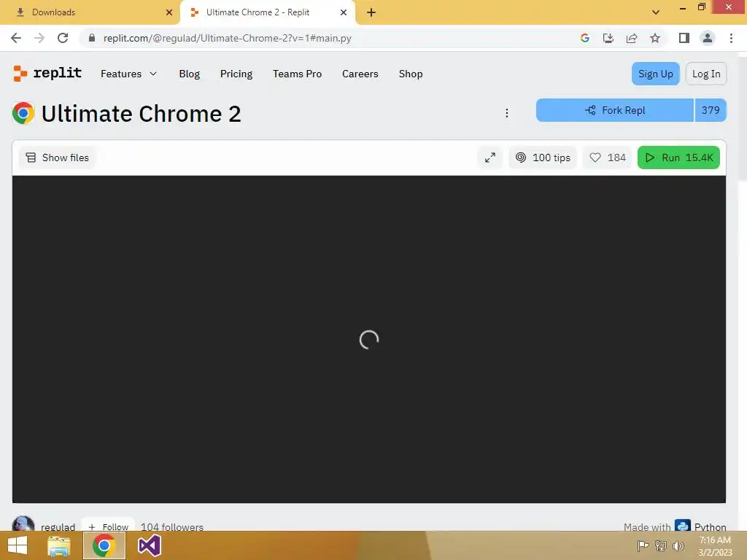Open the Chrome profile avatar
This screenshot has height=560, width=747.
[x=708, y=38]
